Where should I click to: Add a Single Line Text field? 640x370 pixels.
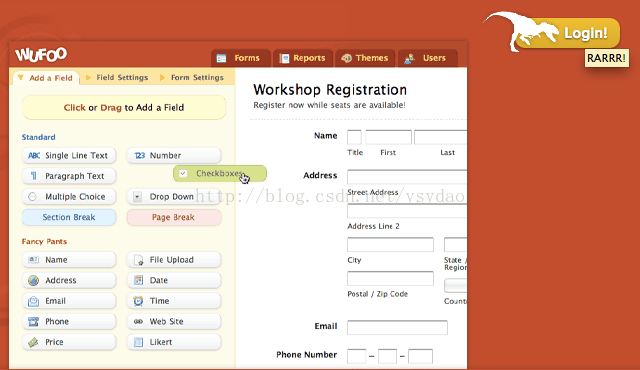pos(69,155)
